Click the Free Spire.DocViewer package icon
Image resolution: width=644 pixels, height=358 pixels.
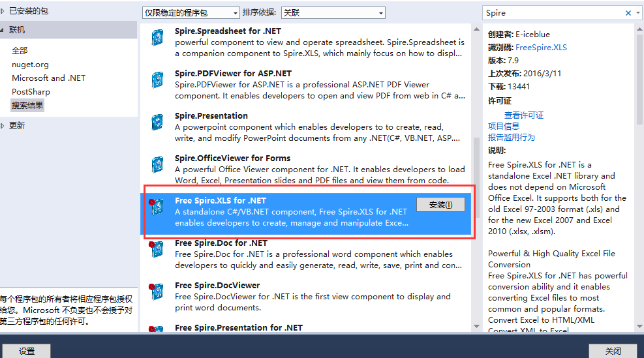(x=157, y=291)
